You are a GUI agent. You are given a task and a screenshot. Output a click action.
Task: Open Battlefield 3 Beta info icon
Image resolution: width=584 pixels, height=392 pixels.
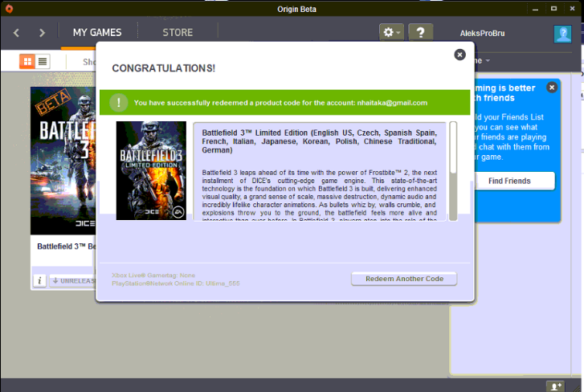click(39, 280)
